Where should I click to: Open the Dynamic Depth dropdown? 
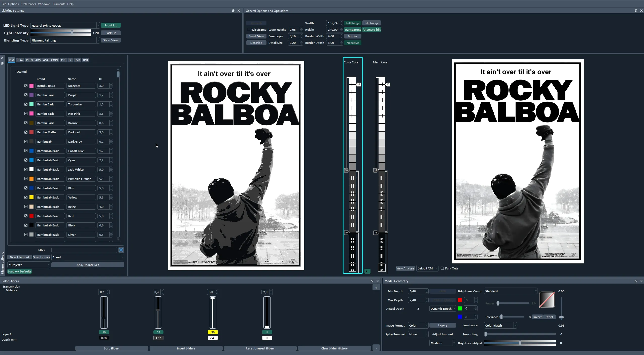443,309
